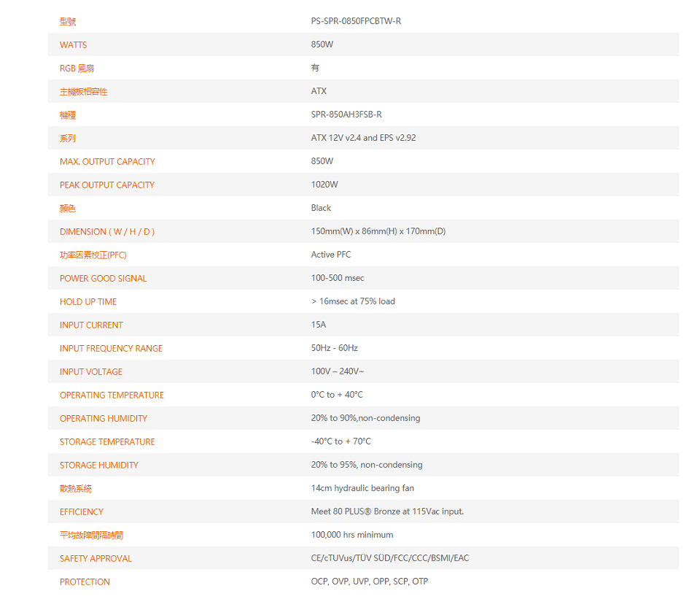
Task: Click the HOLD UP TIME label
Action: 88,302
